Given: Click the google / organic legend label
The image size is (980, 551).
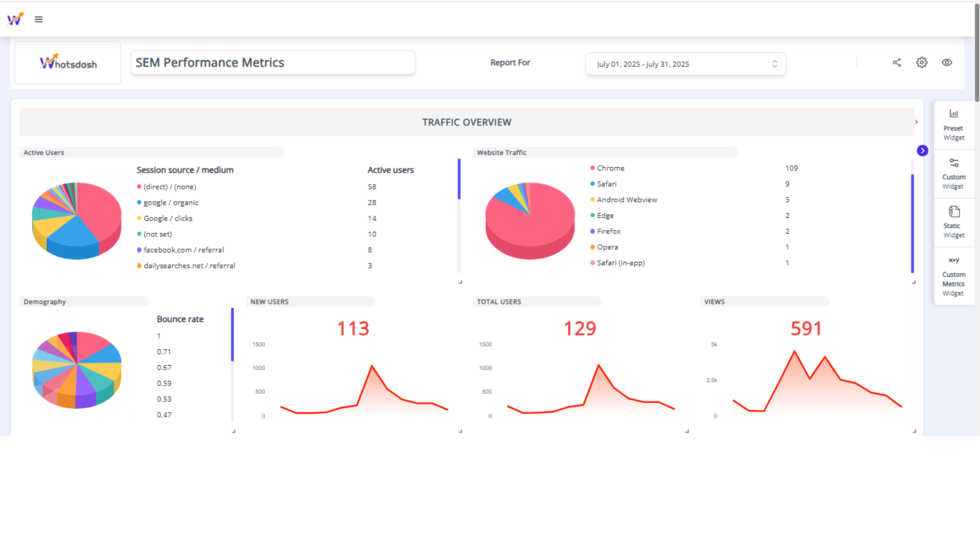Looking at the screenshot, I should [171, 202].
